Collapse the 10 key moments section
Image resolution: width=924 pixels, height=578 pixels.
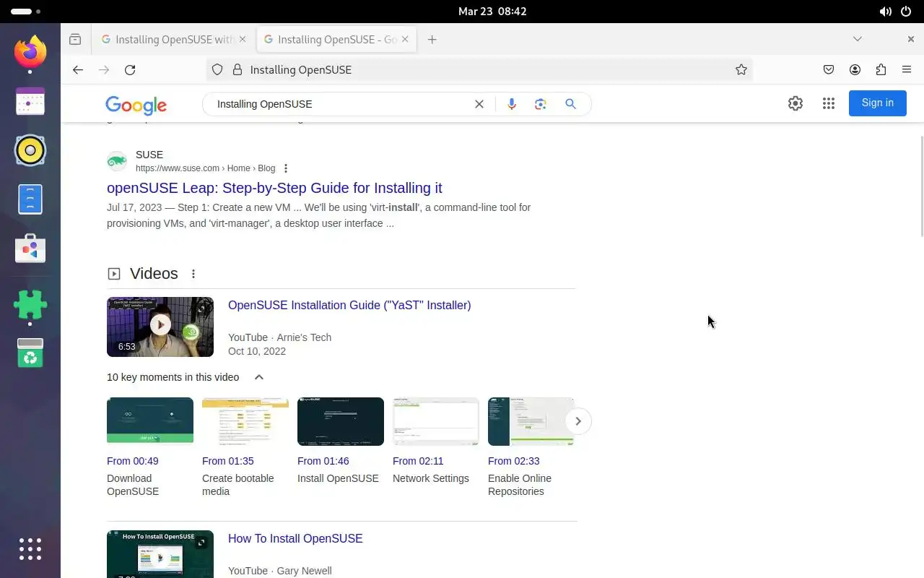[259, 377]
